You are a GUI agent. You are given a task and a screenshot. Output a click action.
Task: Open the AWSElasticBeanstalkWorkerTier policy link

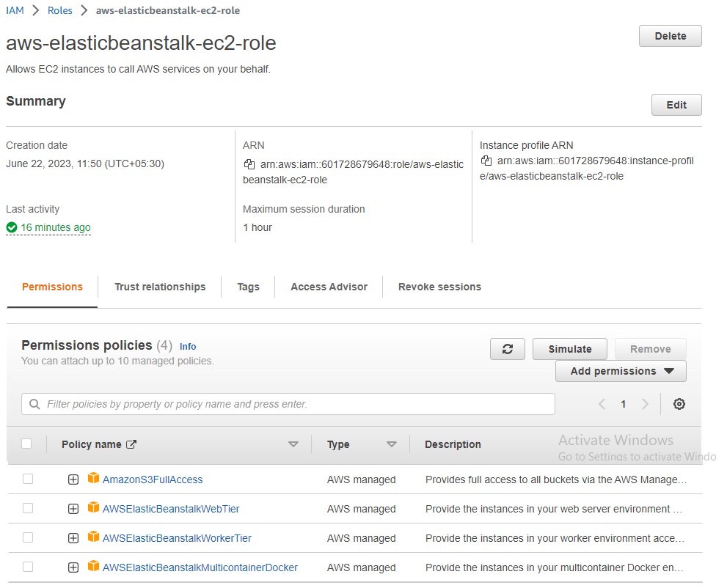pyautogui.click(x=177, y=538)
